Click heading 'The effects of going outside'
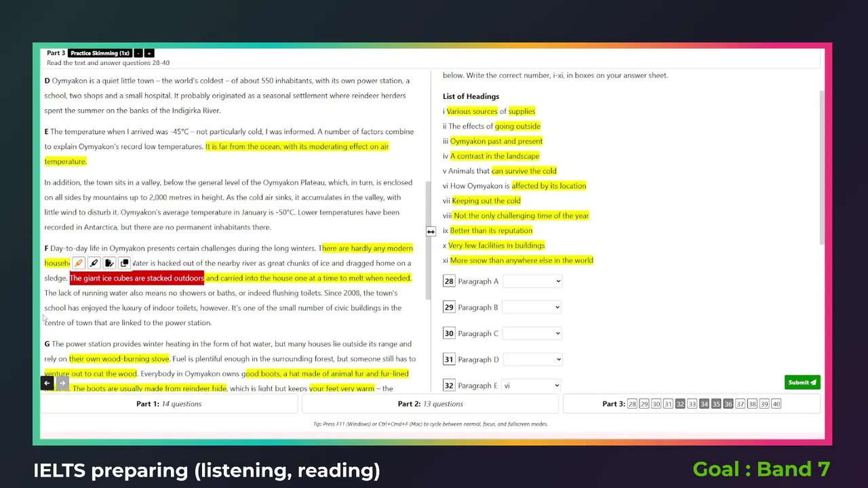Viewport: 868px width, 488px height. pyautogui.click(x=492, y=126)
